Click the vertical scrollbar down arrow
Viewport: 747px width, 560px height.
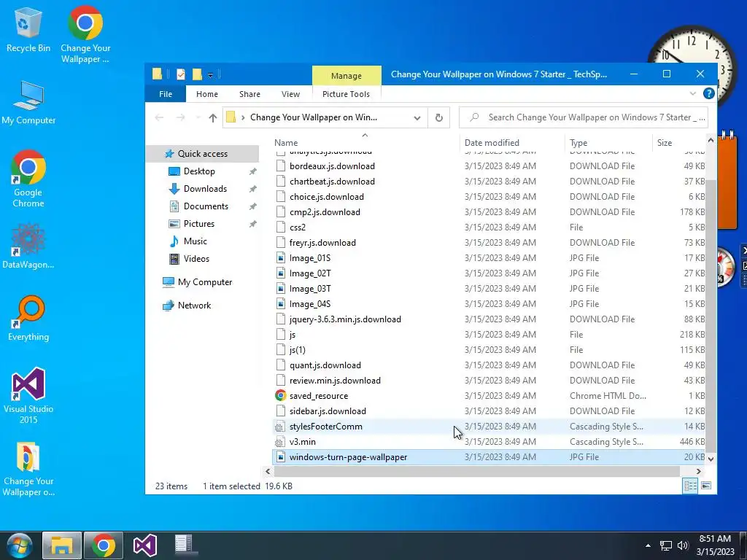pyautogui.click(x=711, y=459)
